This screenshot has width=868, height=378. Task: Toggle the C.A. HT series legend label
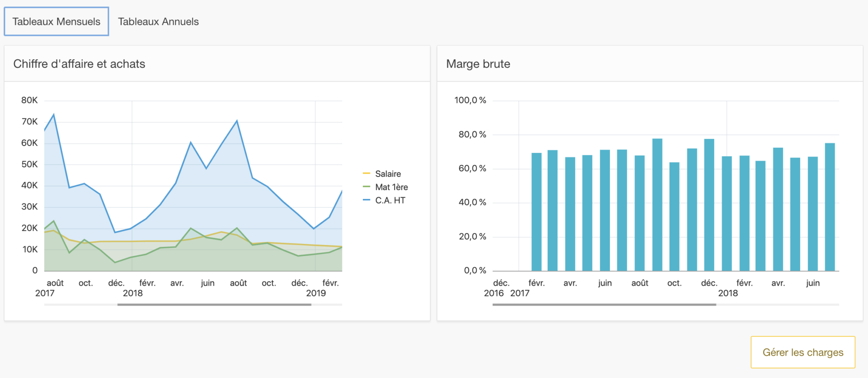pos(390,201)
